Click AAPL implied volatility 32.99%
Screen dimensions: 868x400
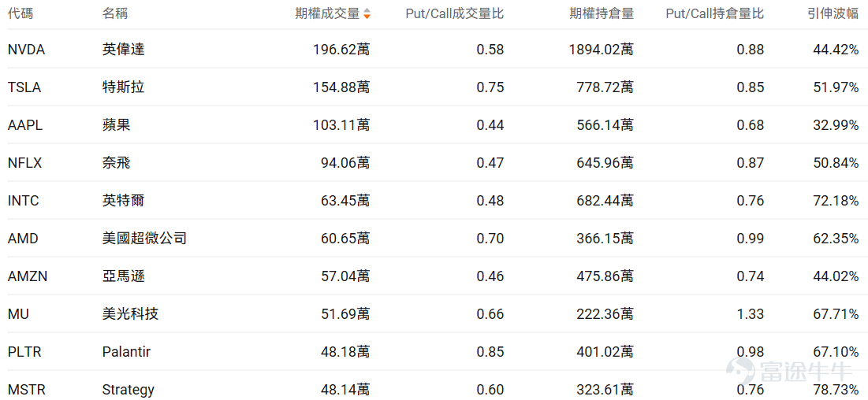pos(836,125)
